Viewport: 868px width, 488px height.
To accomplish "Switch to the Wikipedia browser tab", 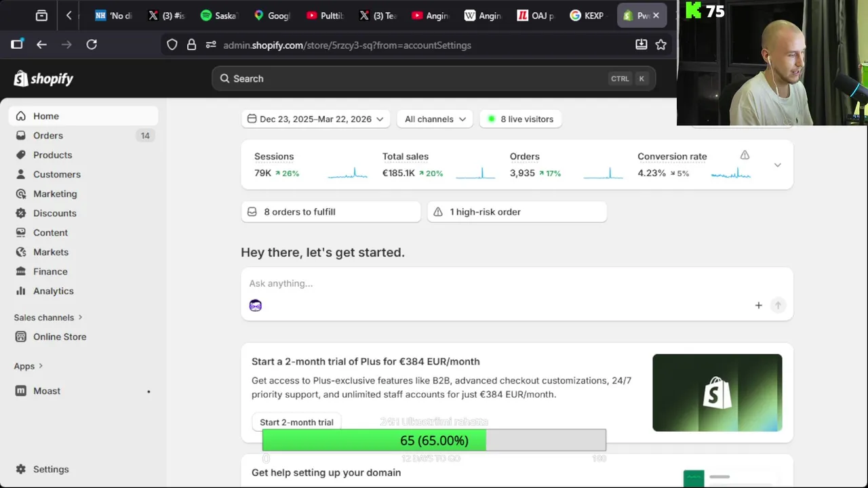I will (484, 16).
